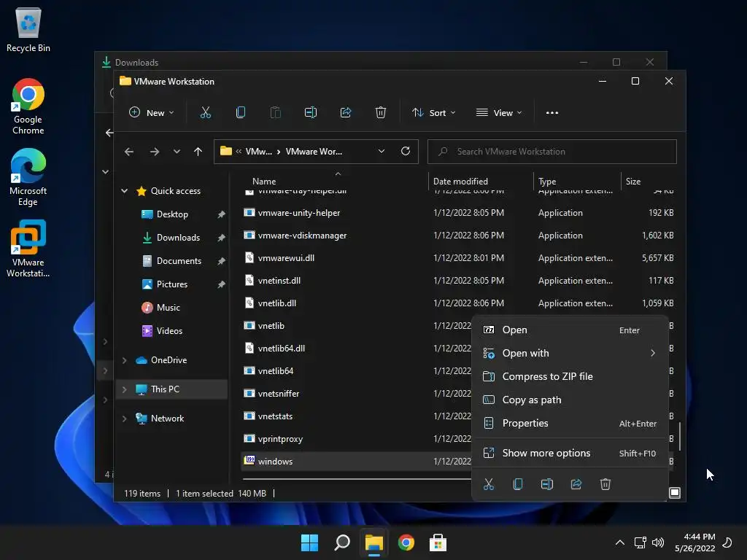The image size is (747, 560).
Task: Click Rename icon in context menu bottom row
Action: pyautogui.click(x=547, y=484)
